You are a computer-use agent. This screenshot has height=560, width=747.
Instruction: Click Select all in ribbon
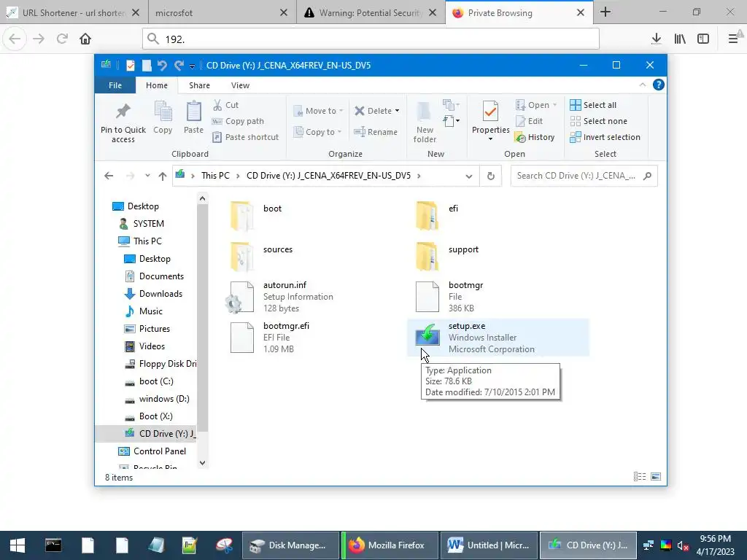pyautogui.click(x=593, y=105)
